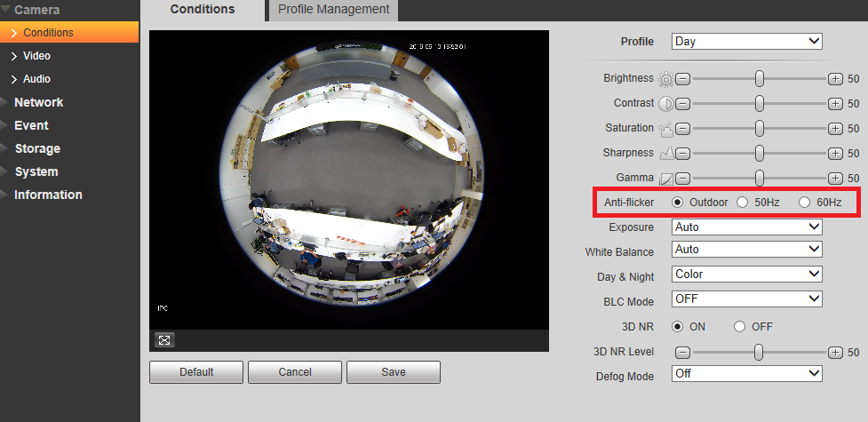Click the curve icon beside Gamma
The image size is (868, 422).
(x=666, y=179)
